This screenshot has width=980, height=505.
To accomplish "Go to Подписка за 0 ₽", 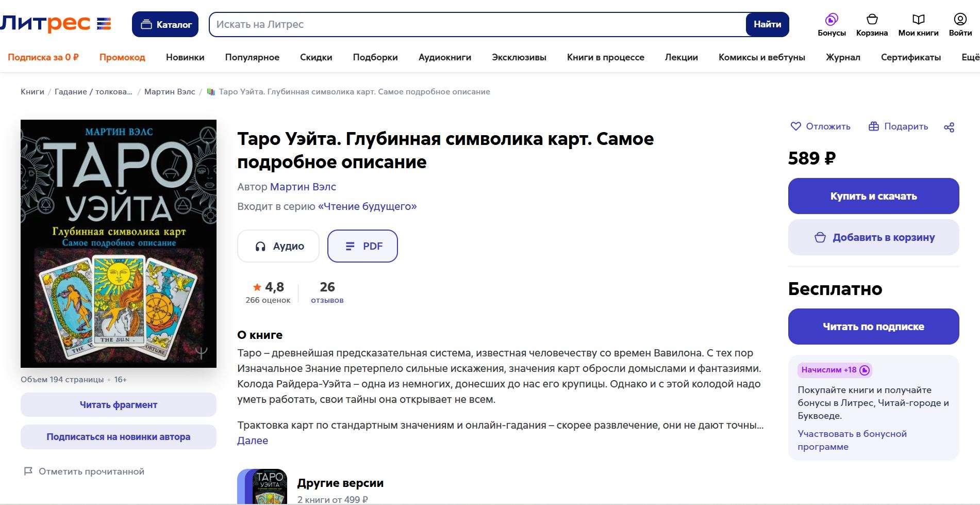I will coord(43,57).
